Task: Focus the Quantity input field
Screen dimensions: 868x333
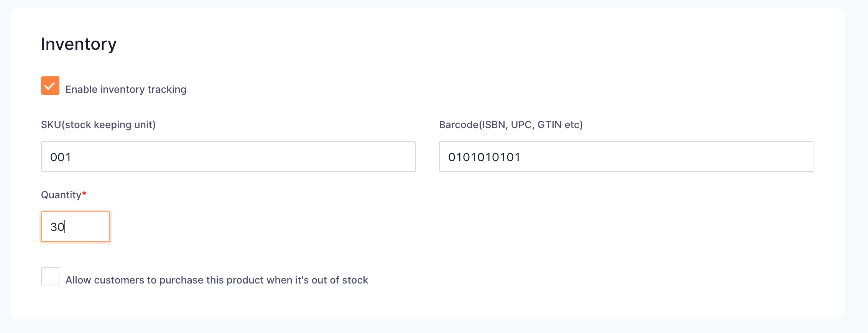Action: pos(76,227)
